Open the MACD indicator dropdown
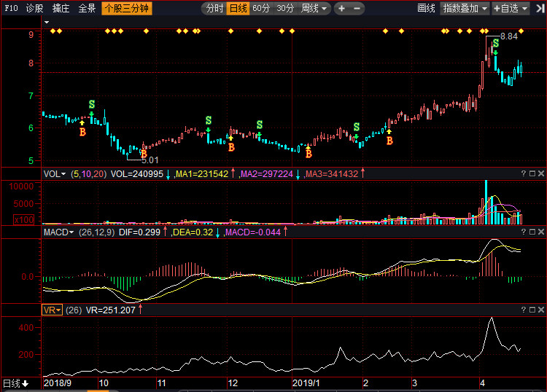The width and height of the screenshot is (547, 392). 58,232
